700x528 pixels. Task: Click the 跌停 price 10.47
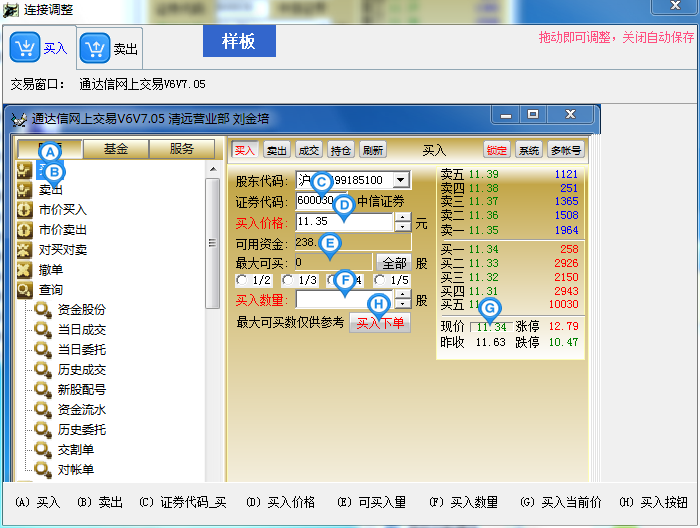point(563,342)
